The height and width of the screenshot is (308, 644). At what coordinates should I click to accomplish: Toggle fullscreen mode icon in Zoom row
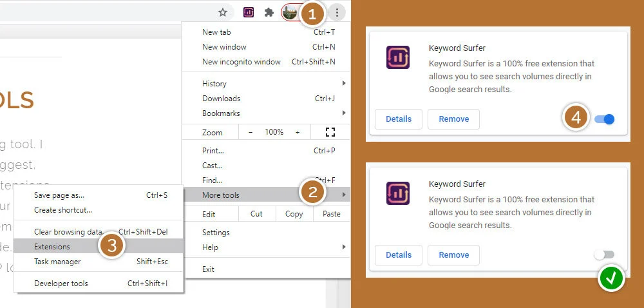point(330,132)
